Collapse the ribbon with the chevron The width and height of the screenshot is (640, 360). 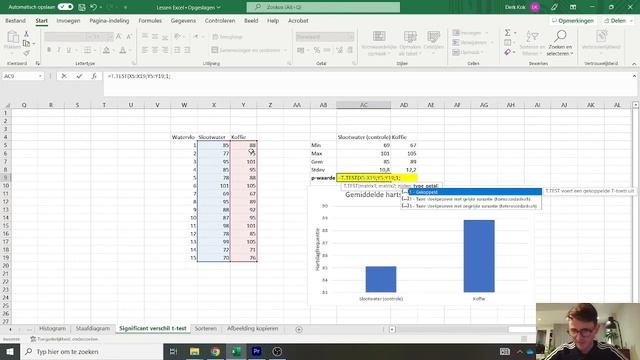tap(634, 64)
